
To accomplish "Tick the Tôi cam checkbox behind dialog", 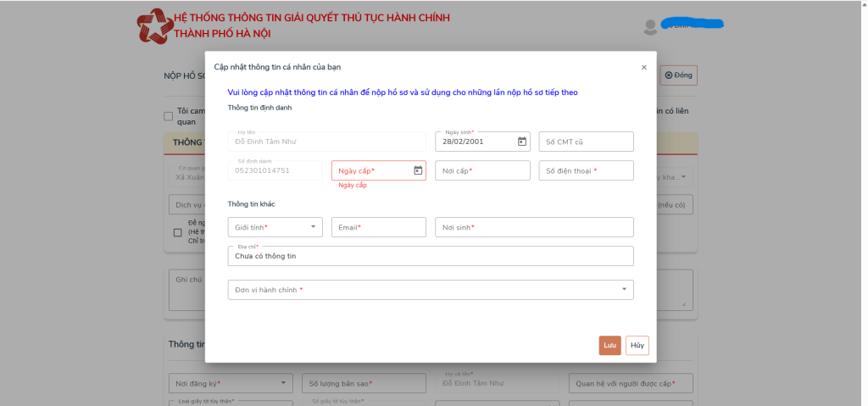I will (x=169, y=116).
